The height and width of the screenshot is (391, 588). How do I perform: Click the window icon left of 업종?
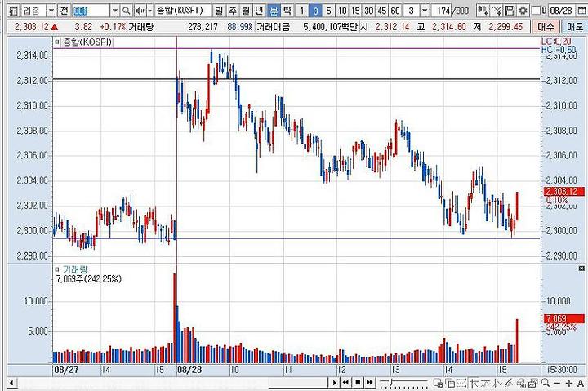coord(13,11)
